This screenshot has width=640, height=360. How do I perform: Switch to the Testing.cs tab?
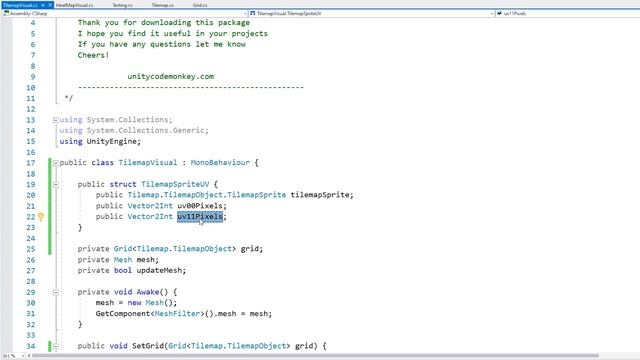tap(122, 5)
